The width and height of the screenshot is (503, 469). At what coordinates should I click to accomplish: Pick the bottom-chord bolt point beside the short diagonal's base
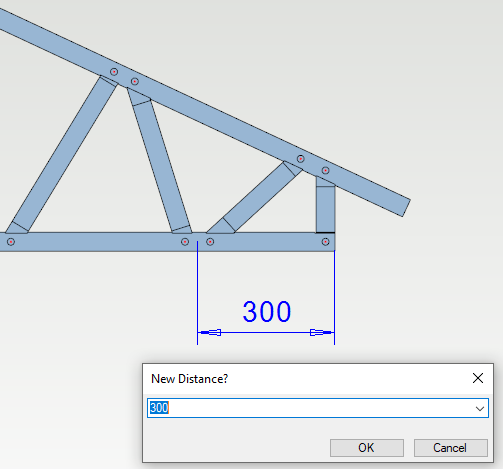coord(210,242)
